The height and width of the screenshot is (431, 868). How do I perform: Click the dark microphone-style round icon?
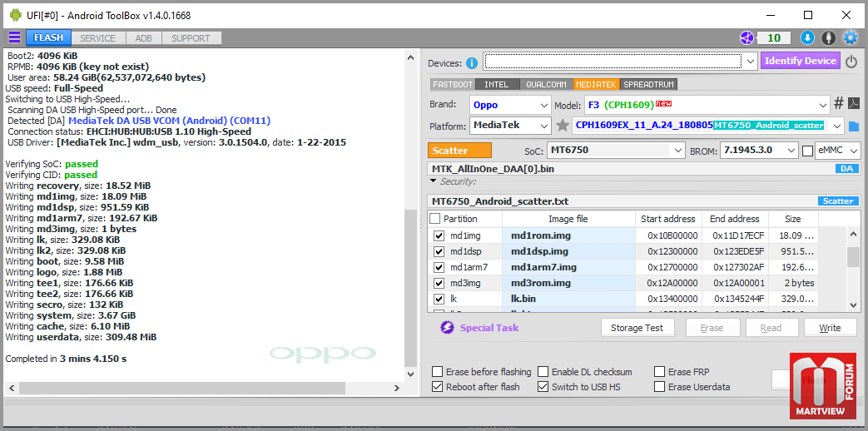(x=828, y=37)
